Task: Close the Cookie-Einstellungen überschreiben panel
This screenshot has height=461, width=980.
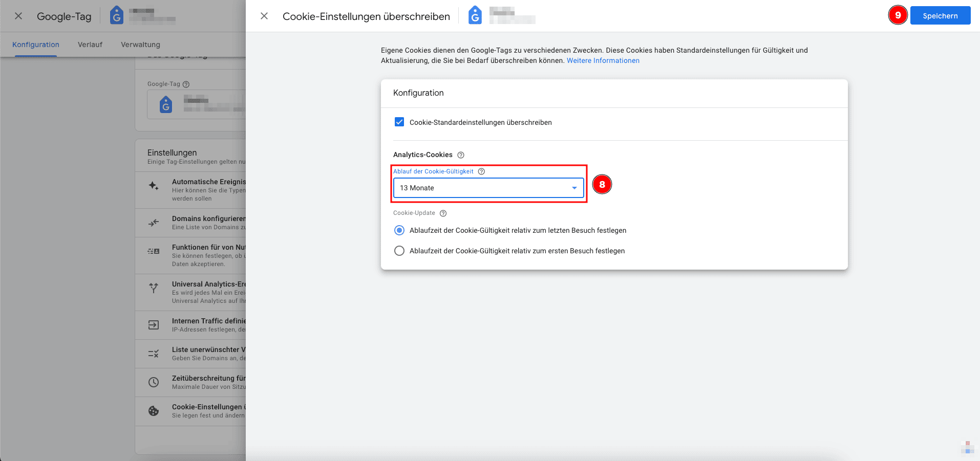Action: 264,16
